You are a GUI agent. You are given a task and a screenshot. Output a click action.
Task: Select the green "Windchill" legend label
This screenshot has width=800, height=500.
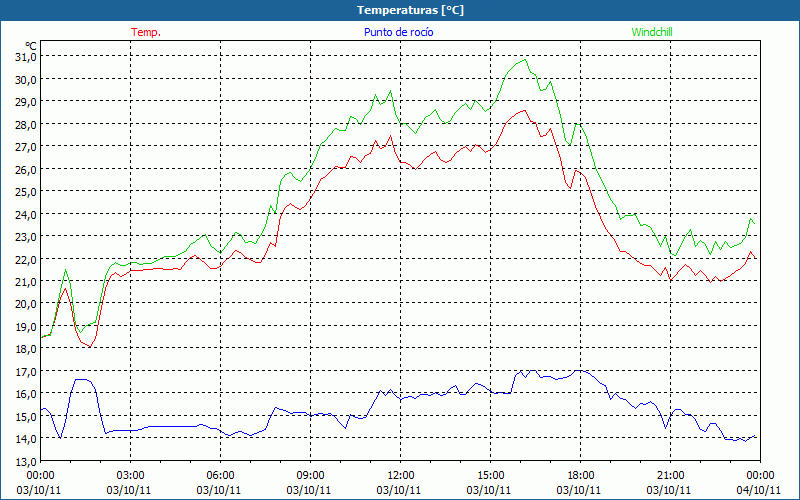pos(652,32)
